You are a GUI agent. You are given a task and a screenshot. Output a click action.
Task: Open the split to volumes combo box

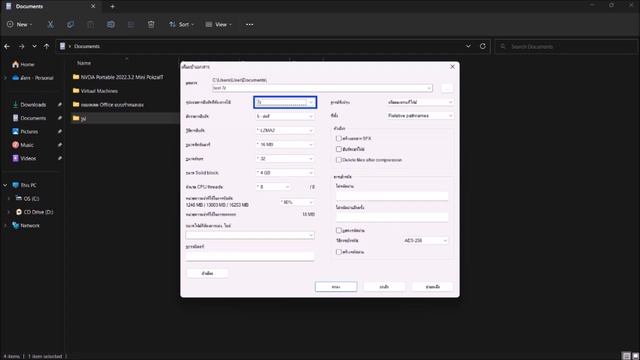[x=250, y=235]
